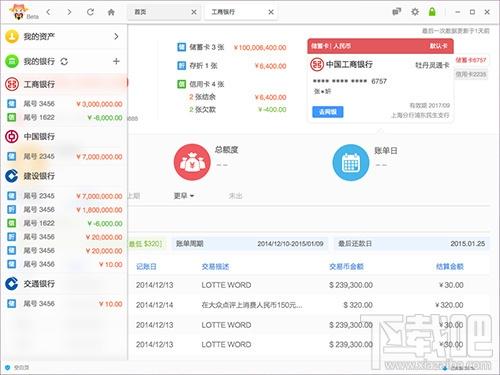Screen dimensions: 500x375
Task: Click the blue 去网银 button
Action: (x=328, y=112)
